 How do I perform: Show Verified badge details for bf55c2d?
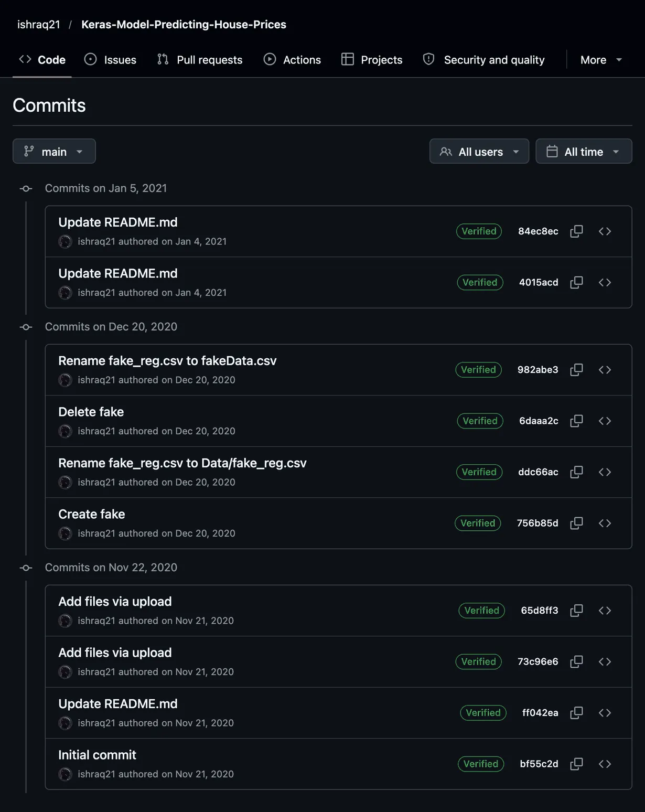coord(480,764)
